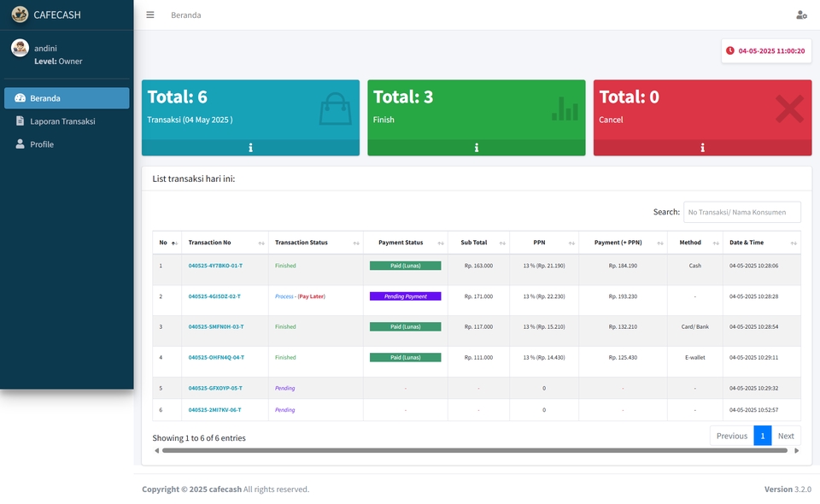Click the transaction search input field
This screenshot has height=504, width=820.
[x=741, y=212]
